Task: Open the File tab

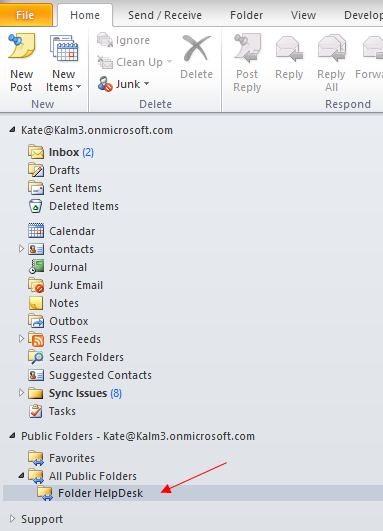Action: click(26, 15)
